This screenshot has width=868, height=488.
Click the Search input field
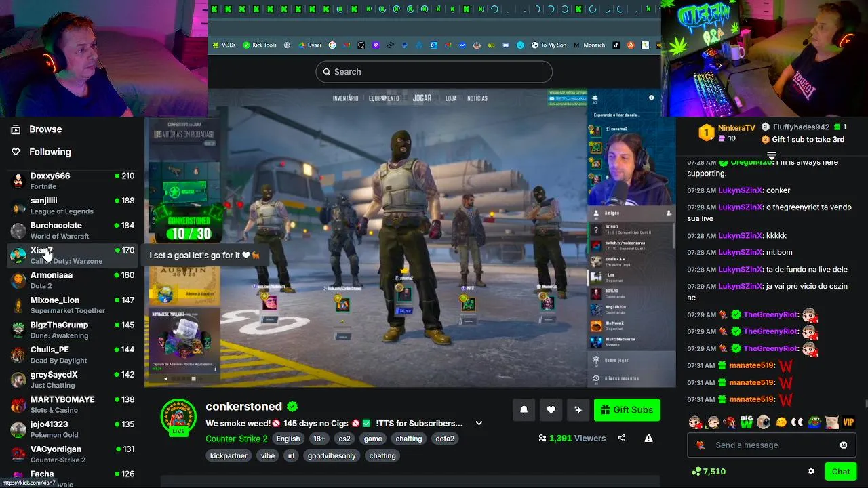(x=434, y=72)
